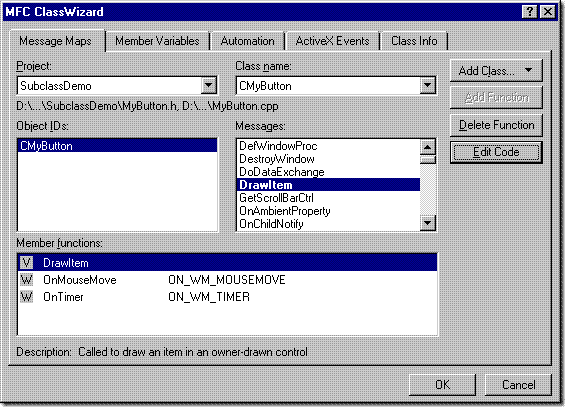The image size is (565, 407).
Task: Click the SubclassDemo project combo box
Action: [x=117, y=86]
